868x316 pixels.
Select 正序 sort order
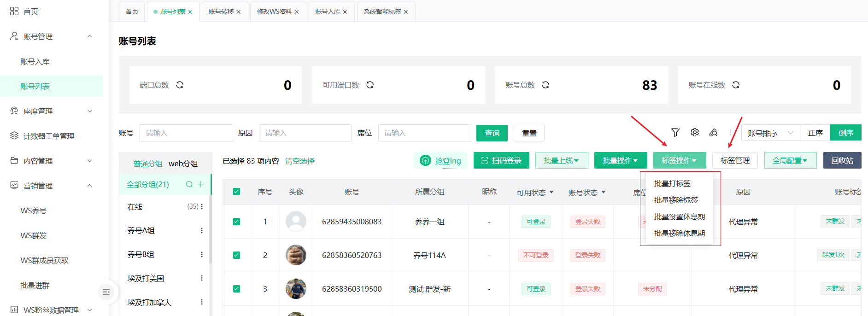click(x=815, y=133)
